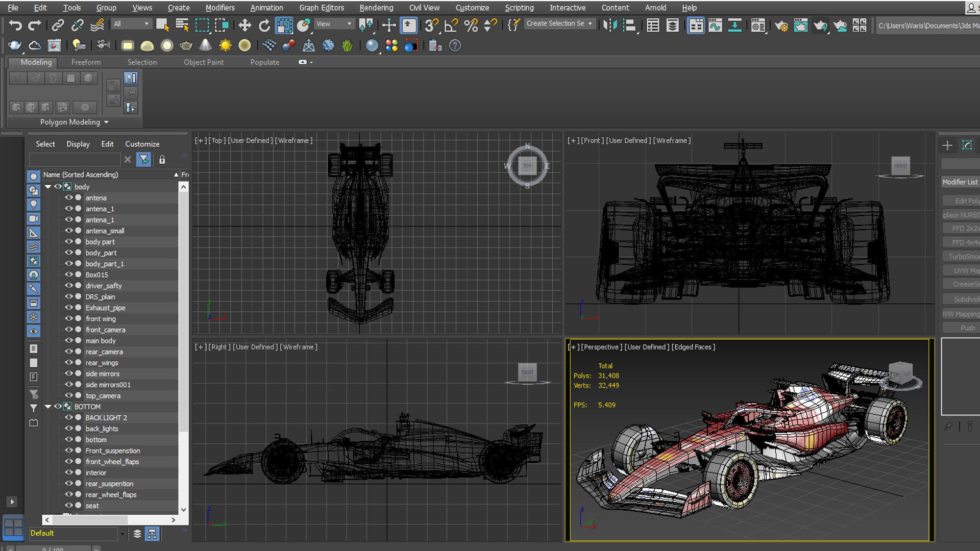Collapse the BOTTOM group tree
The height and width of the screenshot is (551, 980).
(x=48, y=407)
